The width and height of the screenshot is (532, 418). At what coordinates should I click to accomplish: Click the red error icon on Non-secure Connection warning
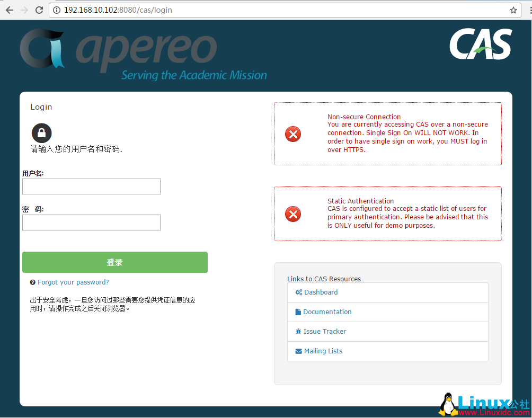tap(292, 134)
